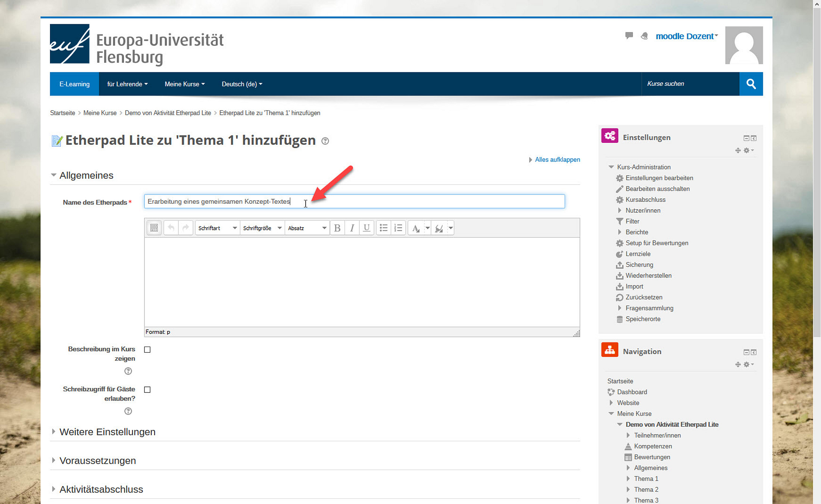Enable Beschreibung im Kurs zeigen checkbox

point(147,350)
